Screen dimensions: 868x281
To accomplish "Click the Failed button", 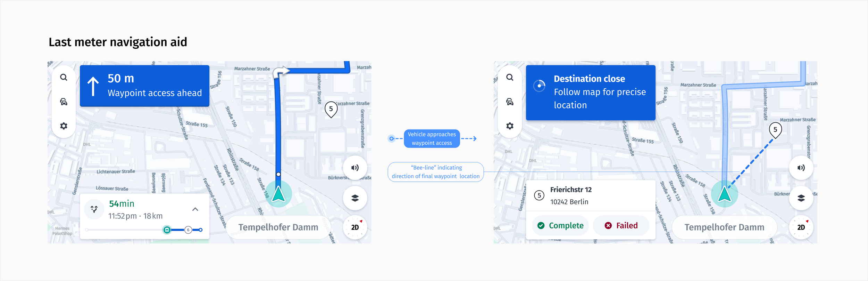I will pyautogui.click(x=621, y=225).
